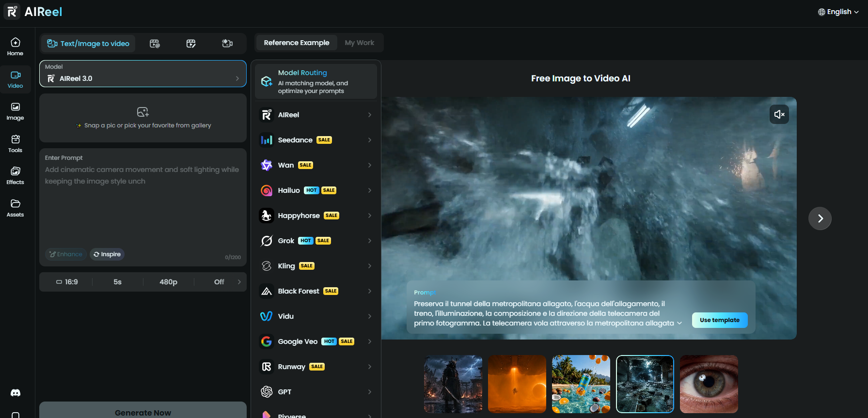Open the 16:9 aspect ratio setting

coord(67,282)
